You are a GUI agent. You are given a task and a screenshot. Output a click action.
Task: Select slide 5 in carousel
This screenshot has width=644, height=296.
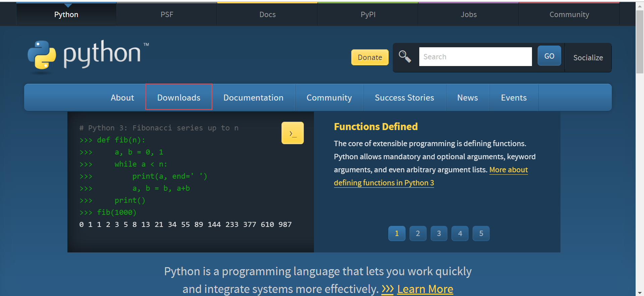tap(481, 233)
